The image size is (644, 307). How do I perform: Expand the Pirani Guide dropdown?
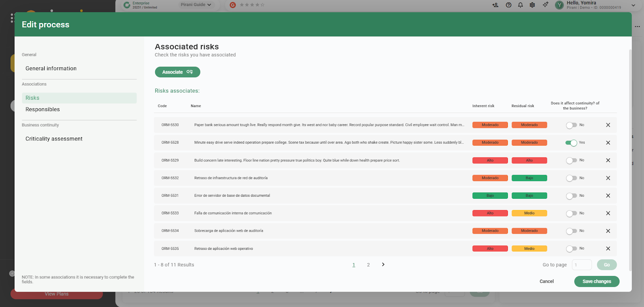196,5
